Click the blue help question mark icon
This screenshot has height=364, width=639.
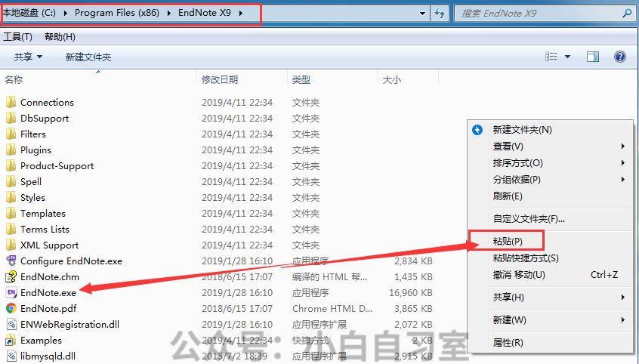pos(620,57)
